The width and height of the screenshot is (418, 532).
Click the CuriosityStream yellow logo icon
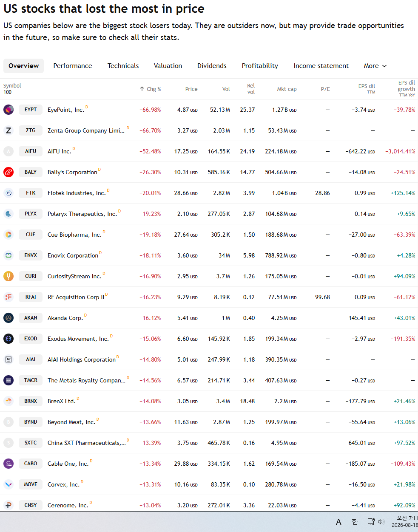[x=9, y=276]
